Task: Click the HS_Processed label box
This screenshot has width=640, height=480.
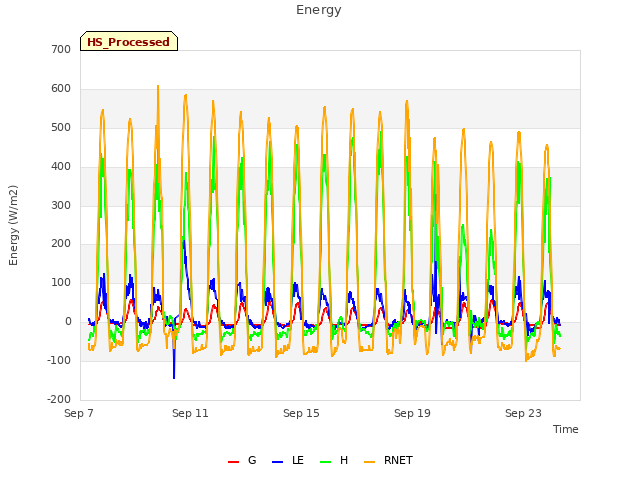Action: 129,41
